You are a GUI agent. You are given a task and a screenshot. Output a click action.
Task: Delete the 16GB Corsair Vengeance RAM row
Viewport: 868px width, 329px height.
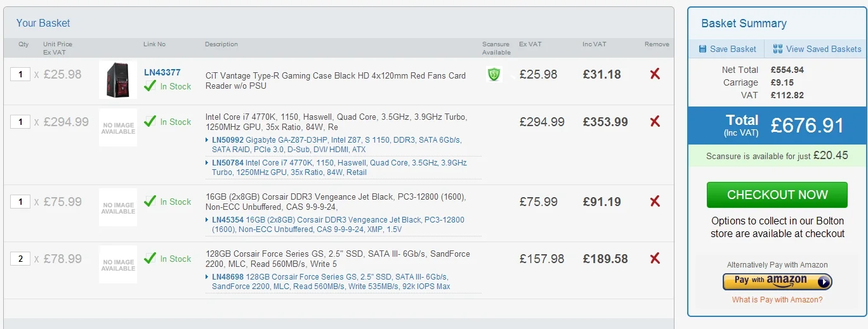655,202
